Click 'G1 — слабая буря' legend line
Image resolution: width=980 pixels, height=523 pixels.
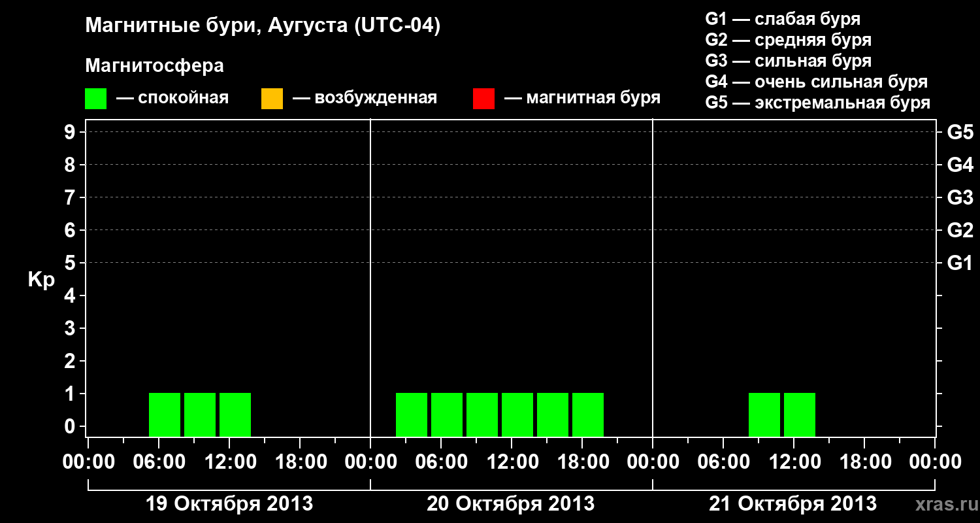pyautogui.click(x=783, y=19)
